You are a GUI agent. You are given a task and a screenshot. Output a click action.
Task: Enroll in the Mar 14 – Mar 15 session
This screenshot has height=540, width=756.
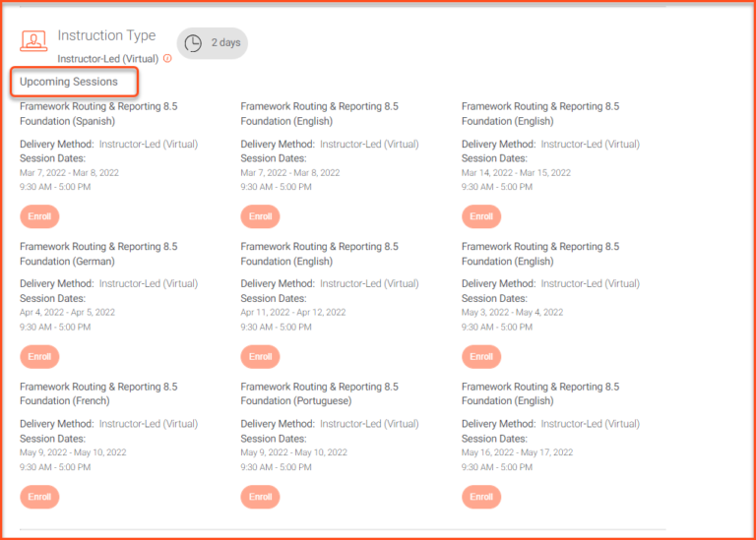pos(480,216)
